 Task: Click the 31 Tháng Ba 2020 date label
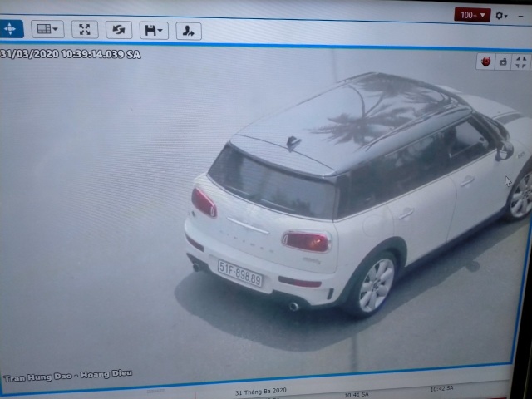tap(260, 391)
